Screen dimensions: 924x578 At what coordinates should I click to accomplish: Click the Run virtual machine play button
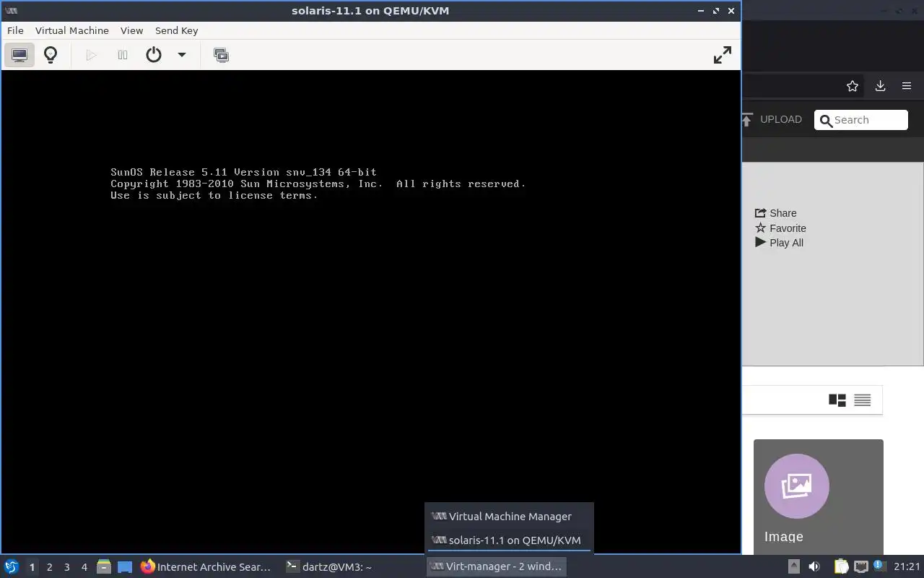[x=91, y=55]
